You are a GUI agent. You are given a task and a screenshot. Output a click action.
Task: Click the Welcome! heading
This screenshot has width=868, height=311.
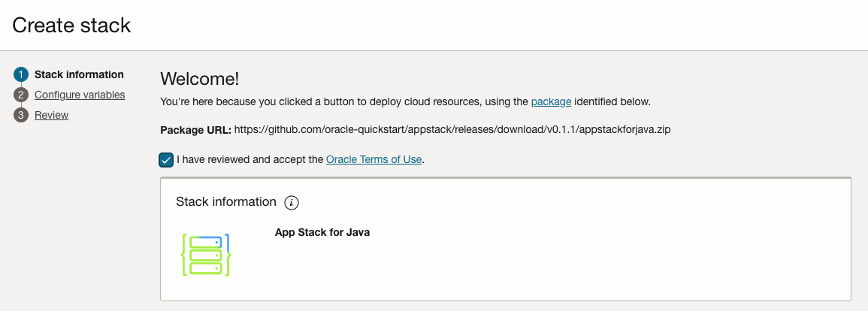pos(199,79)
